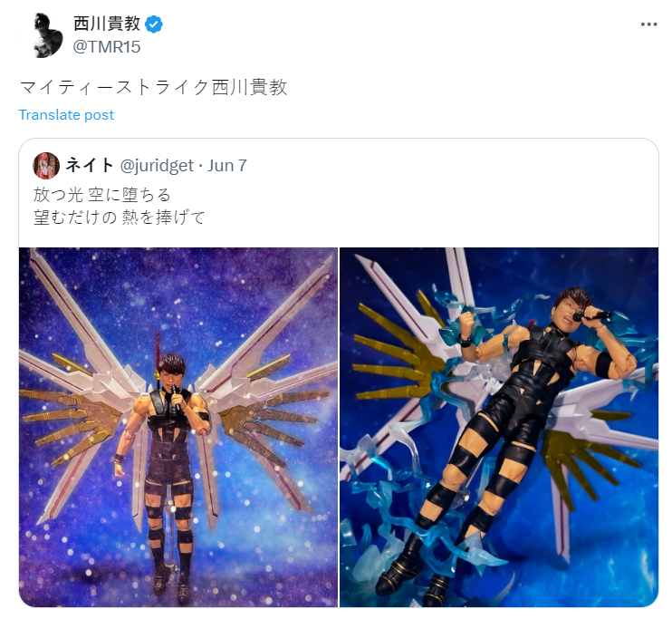Image resolution: width=672 pixels, height=619 pixels.
Task: View the right photo of flying figure with lightning
Action: click(499, 427)
